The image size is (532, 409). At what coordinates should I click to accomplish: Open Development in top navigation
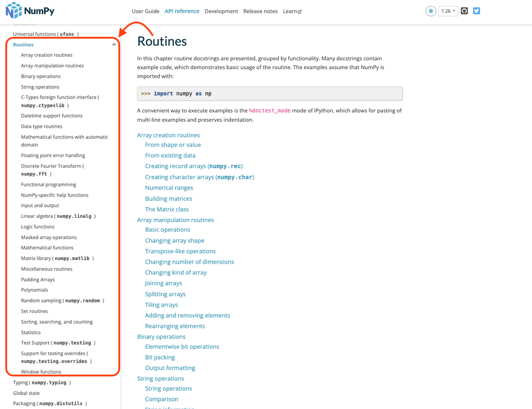click(221, 11)
